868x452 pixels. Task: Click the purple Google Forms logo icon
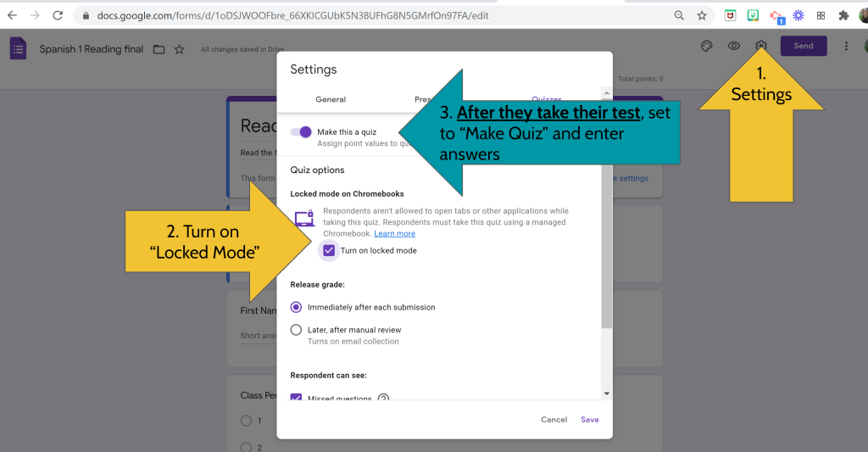point(18,48)
